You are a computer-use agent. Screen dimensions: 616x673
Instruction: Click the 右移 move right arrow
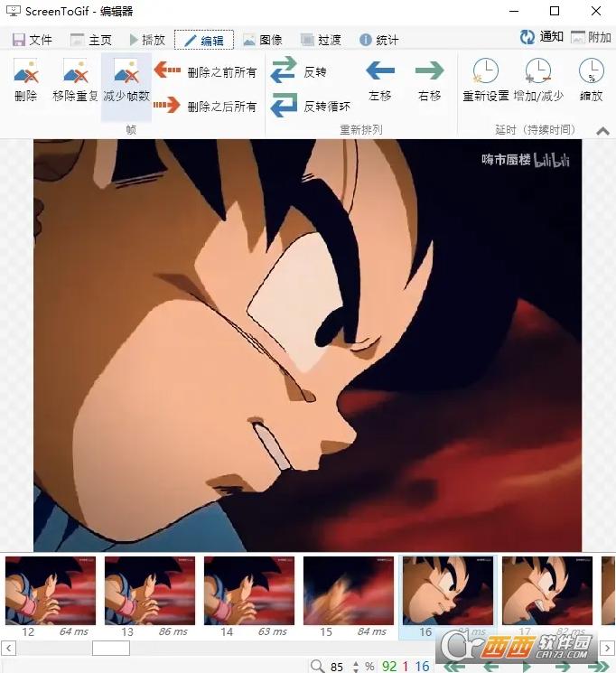pos(430,70)
